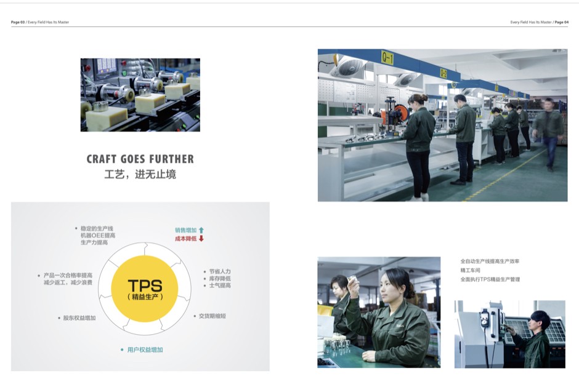Viewport: 579px width, 392px height.
Task: Select the 用户权益增加 teal label
Action: tap(145, 350)
